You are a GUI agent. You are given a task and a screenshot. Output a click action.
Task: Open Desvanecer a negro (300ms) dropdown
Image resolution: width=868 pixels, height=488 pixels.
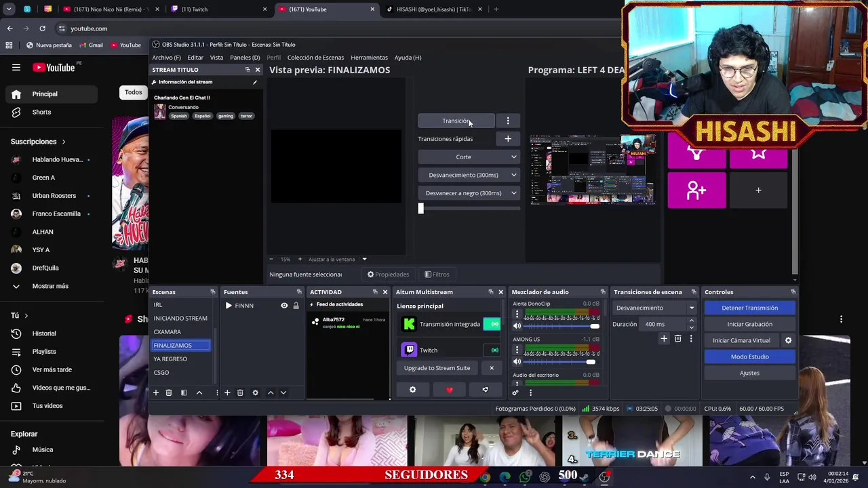[x=469, y=193]
